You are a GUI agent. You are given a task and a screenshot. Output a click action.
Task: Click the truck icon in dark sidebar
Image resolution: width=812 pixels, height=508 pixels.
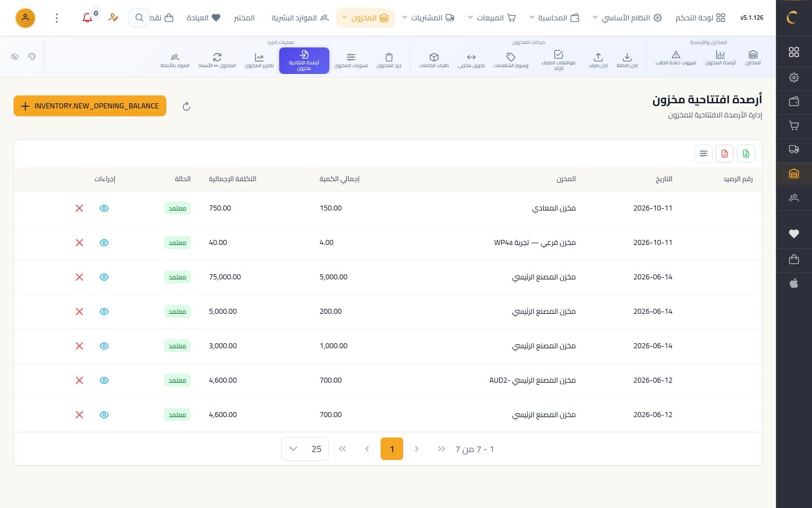point(794,150)
